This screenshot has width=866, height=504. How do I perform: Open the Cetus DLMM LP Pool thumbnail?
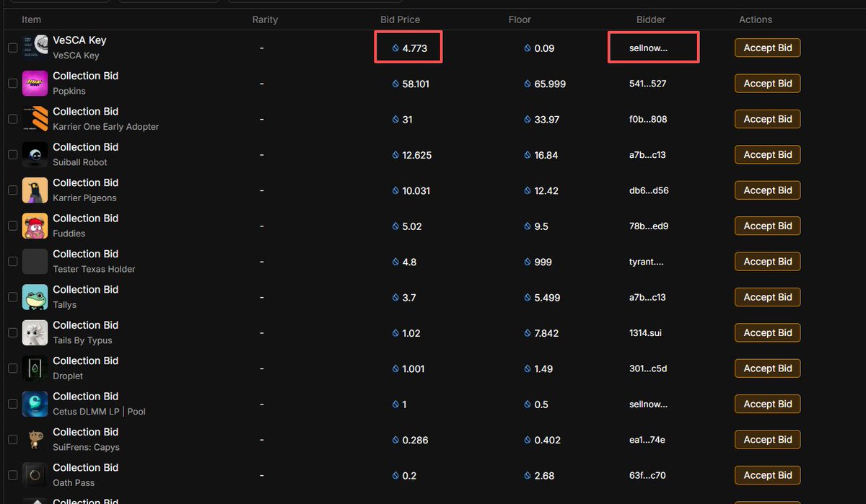(35, 404)
